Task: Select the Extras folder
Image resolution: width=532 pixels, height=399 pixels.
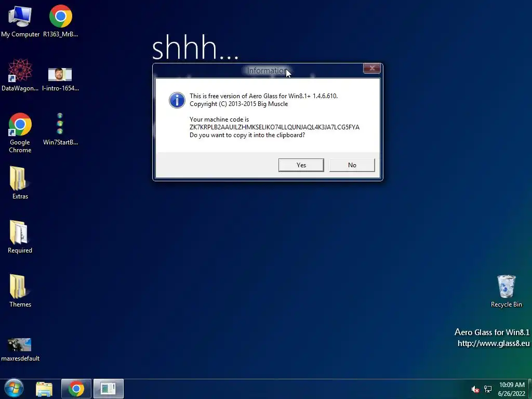Action: (20, 182)
